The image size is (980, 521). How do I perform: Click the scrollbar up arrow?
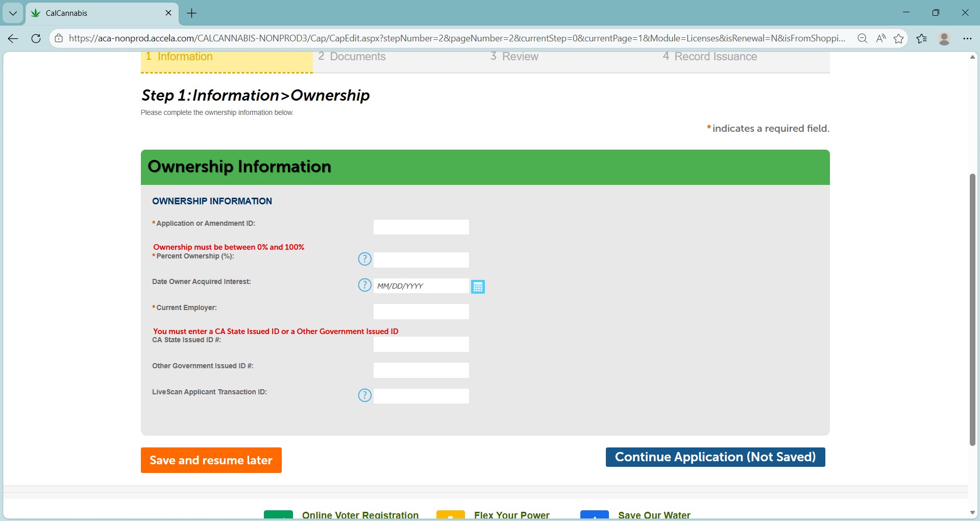point(972,57)
